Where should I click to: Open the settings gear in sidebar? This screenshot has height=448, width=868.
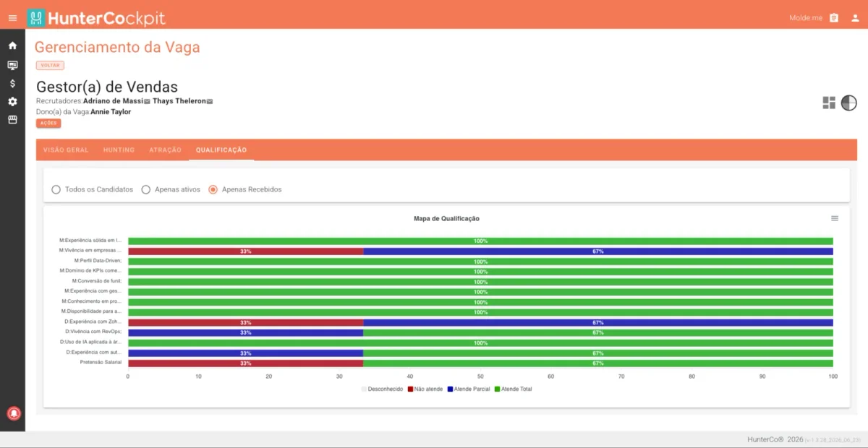click(12, 102)
